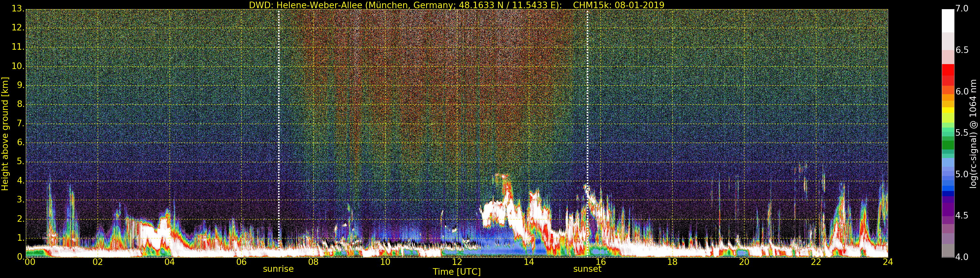Pick the white top segment of the colorbar

coord(948,21)
